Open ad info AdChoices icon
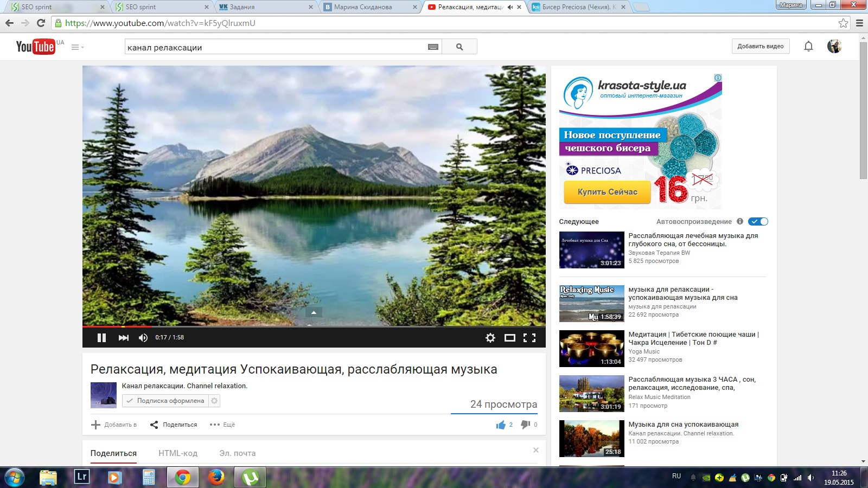 (x=718, y=78)
